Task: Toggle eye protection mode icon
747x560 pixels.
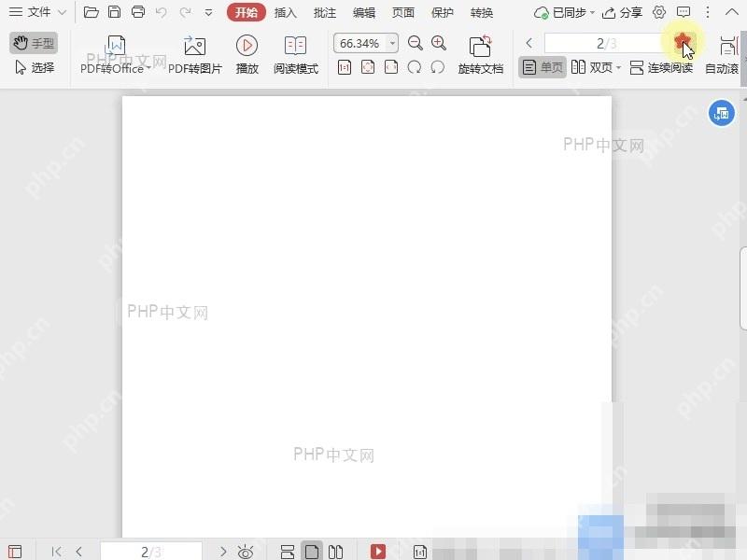Action: [246, 552]
